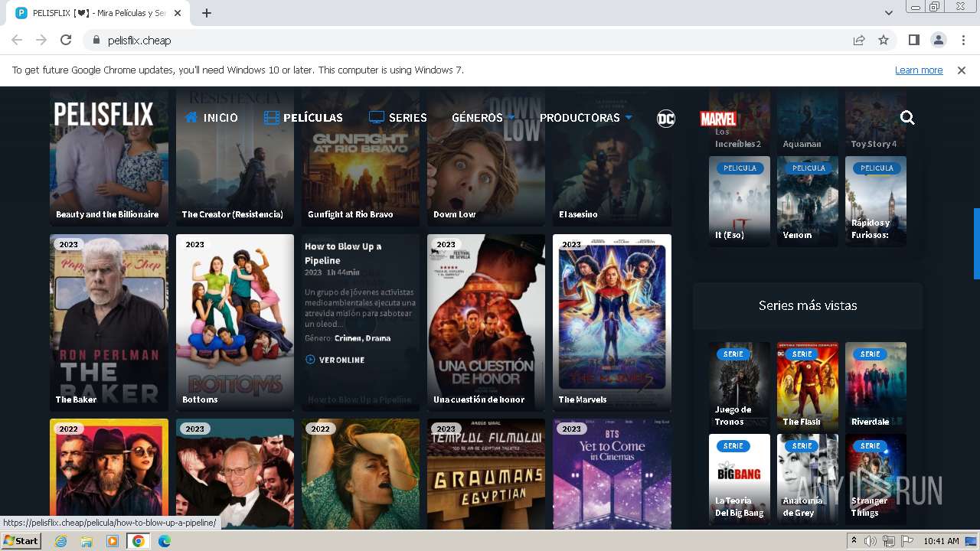Open The Flash series thumbnail
The height and width of the screenshot is (551, 980).
[x=808, y=386]
